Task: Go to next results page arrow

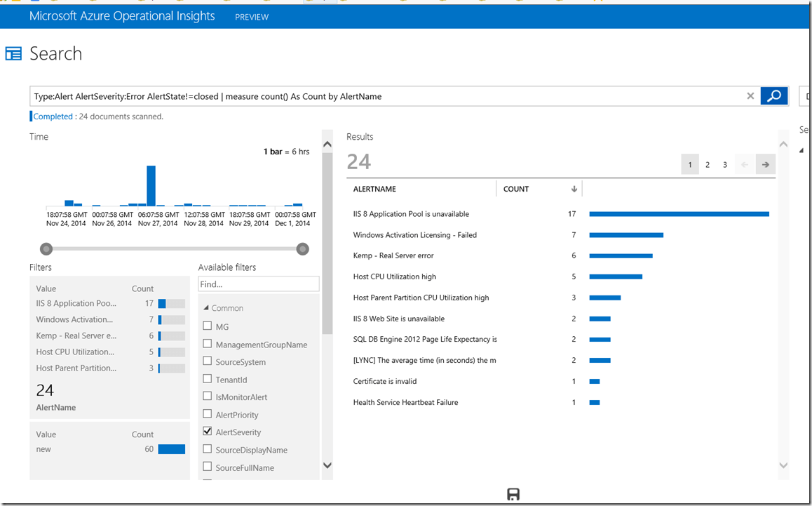Action: (x=766, y=165)
